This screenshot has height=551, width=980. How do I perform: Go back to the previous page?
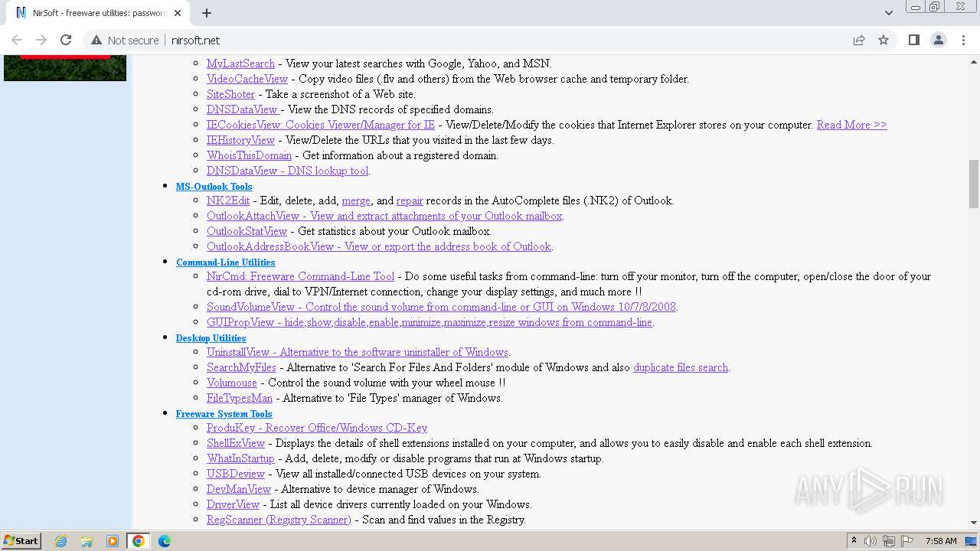pyautogui.click(x=17, y=40)
